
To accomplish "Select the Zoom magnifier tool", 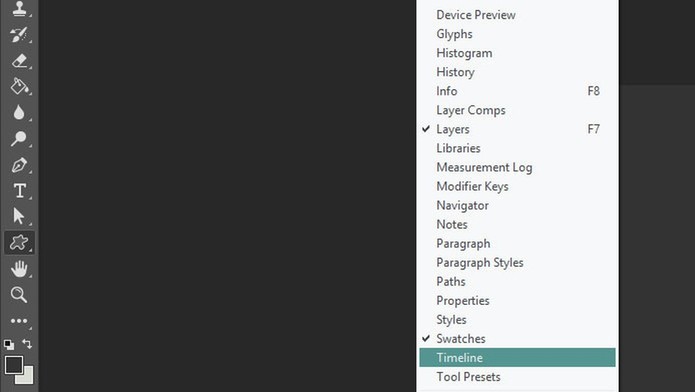I will coord(19,294).
